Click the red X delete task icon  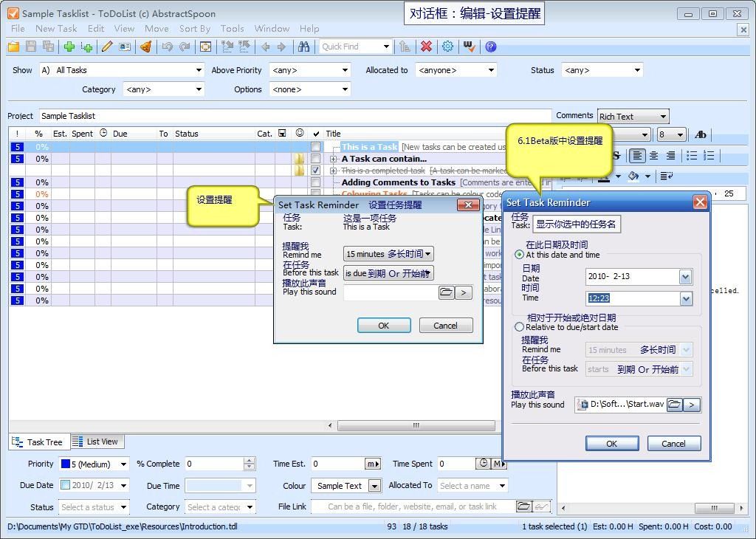click(426, 47)
